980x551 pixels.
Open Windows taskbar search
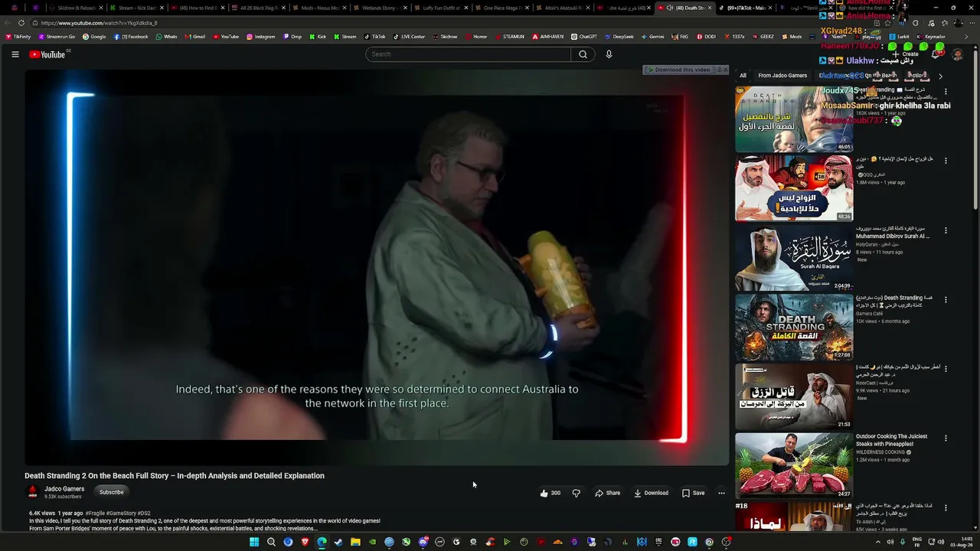pos(271,542)
